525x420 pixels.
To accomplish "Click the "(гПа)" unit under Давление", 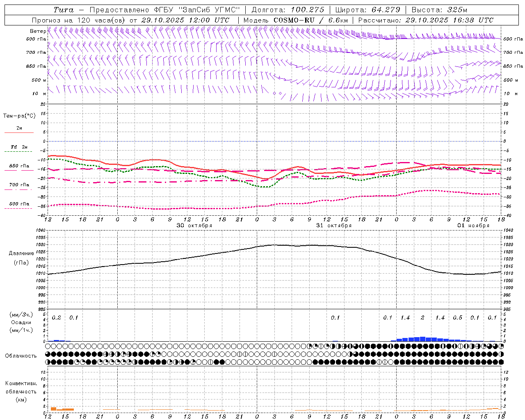I will [x=21, y=263].
